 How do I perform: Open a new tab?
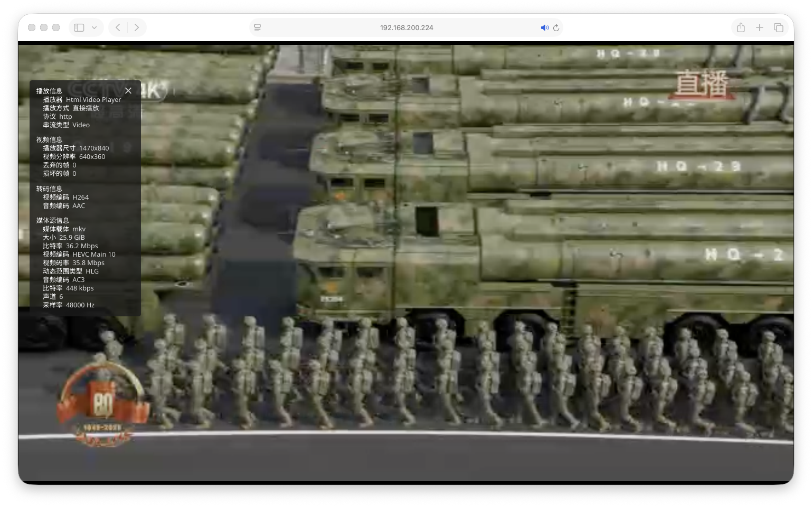tap(759, 27)
